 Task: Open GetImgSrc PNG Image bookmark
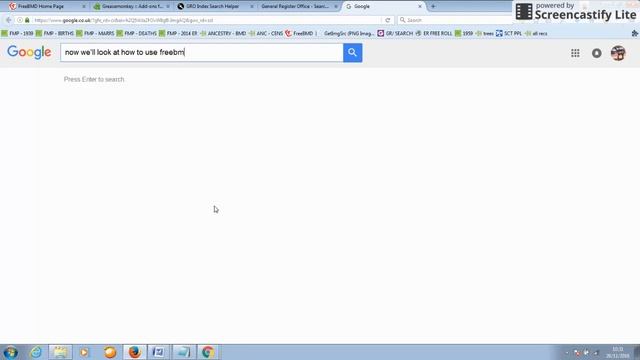coord(348,33)
